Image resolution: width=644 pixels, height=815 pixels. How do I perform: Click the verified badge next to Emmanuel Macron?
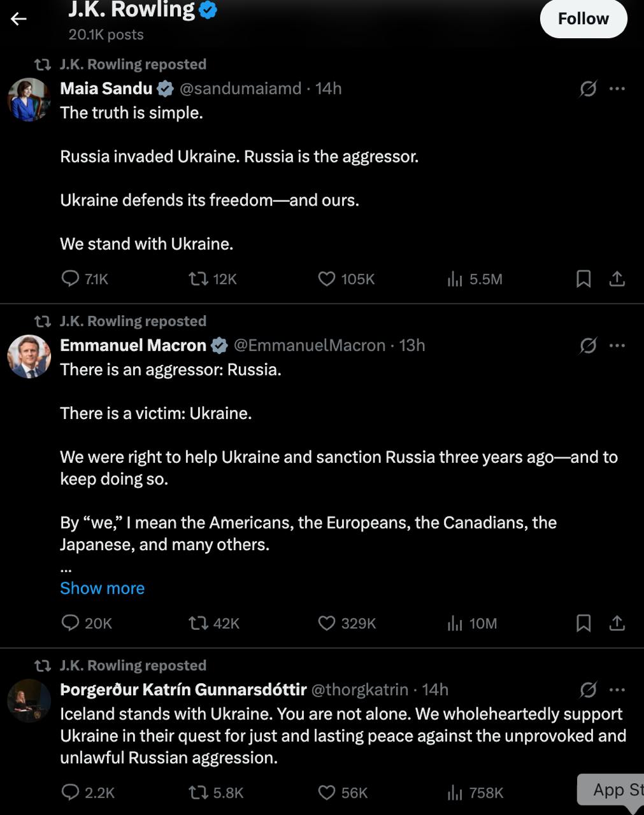(220, 344)
